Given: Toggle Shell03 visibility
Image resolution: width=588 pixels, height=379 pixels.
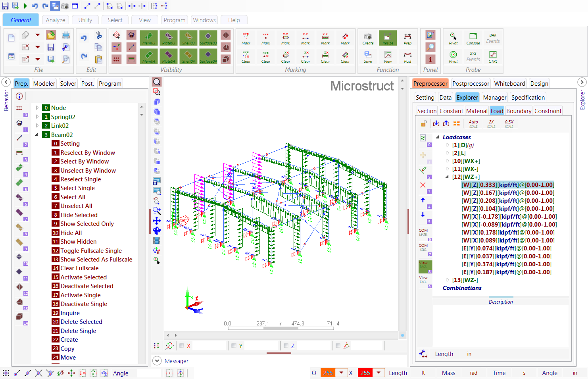Looking at the screenshot, I should [x=188, y=38].
